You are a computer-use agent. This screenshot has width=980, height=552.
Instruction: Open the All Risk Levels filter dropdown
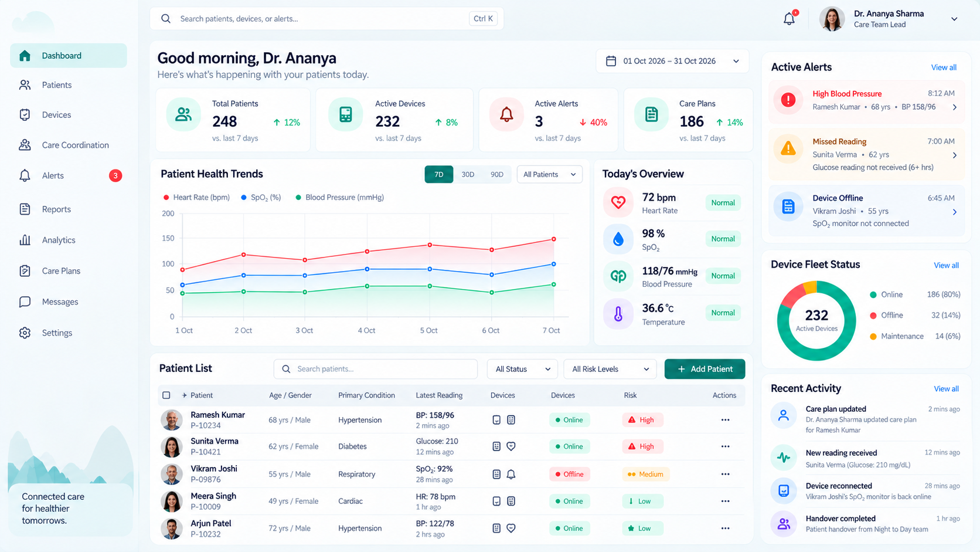click(610, 369)
